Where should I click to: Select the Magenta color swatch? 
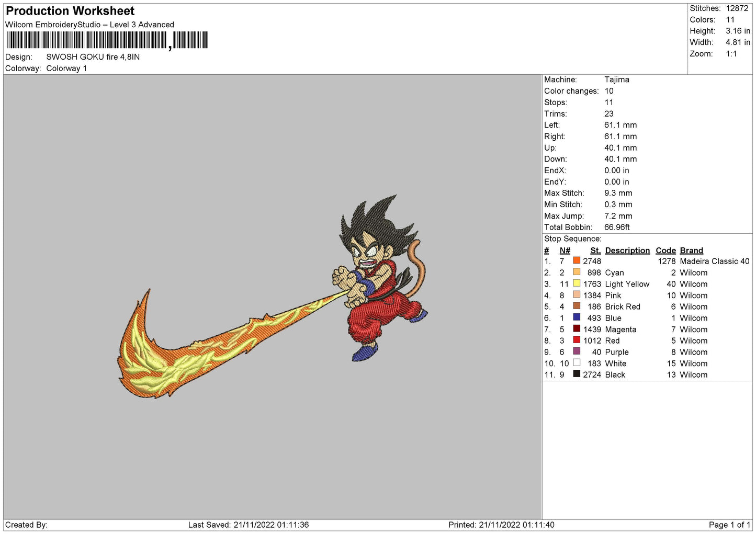[x=576, y=329]
